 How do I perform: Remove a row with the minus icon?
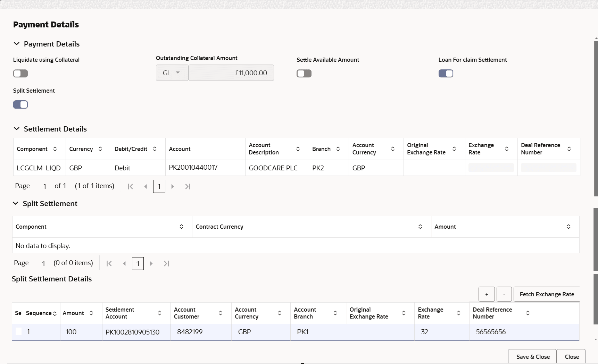504,294
